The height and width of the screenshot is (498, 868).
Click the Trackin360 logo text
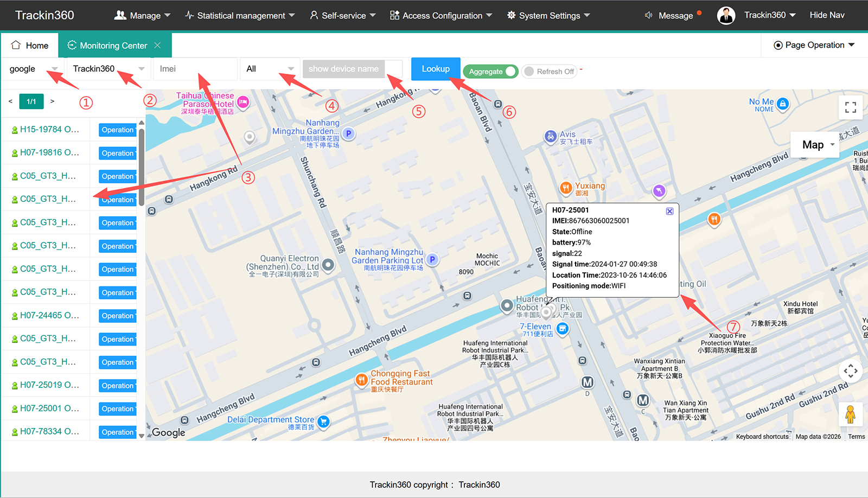44,15
